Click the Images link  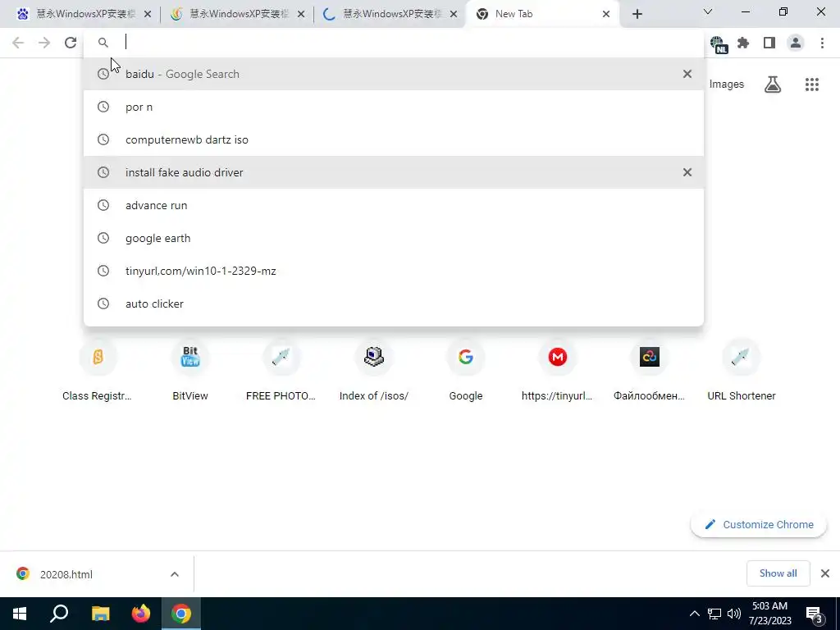pos(727,84)
